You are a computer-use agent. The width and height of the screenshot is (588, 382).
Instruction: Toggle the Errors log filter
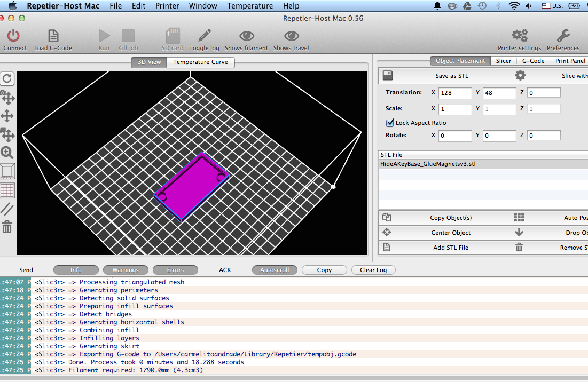click(x=176, y=270)
